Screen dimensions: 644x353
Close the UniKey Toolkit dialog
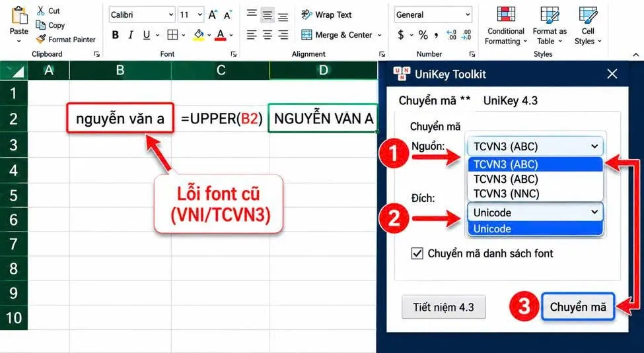[x=612, y=74]
